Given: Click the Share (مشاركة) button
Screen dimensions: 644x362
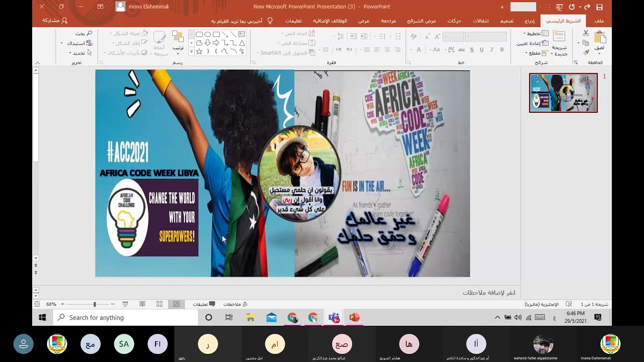Looking at the screenshot, I should pyautogui.click(x=54, y=21).
